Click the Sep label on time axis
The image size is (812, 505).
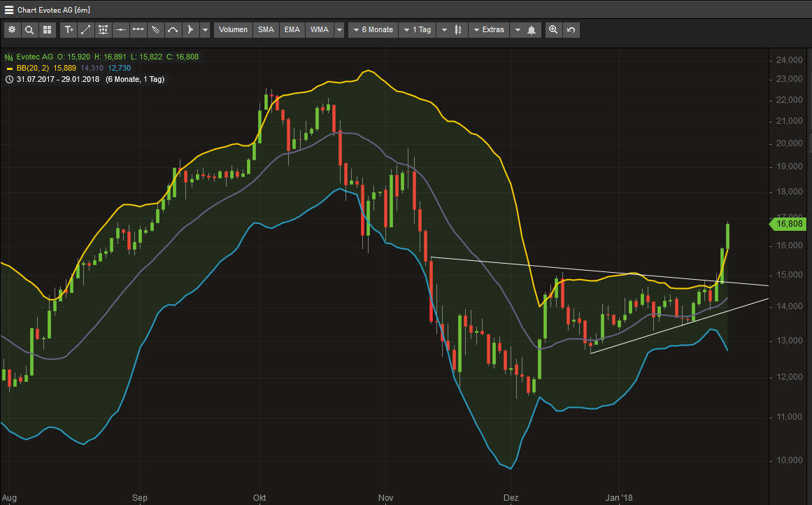[x=140, y=498]
